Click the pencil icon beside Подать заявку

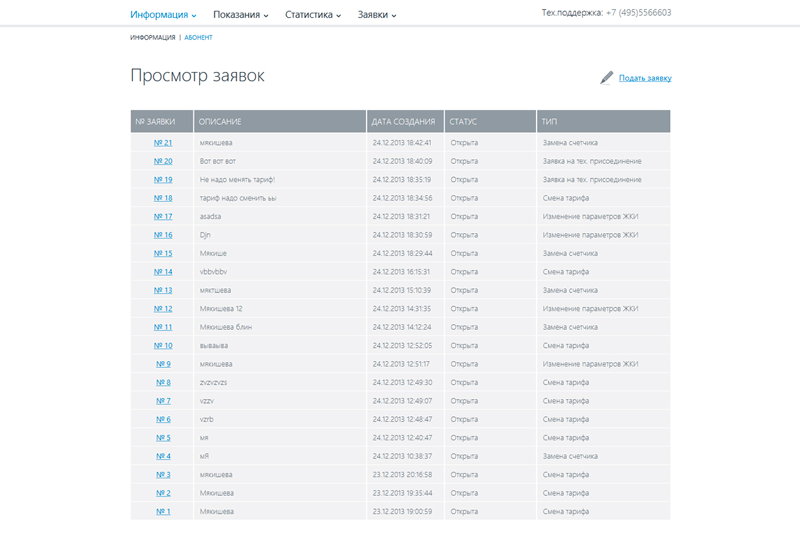tap(606, 78)
